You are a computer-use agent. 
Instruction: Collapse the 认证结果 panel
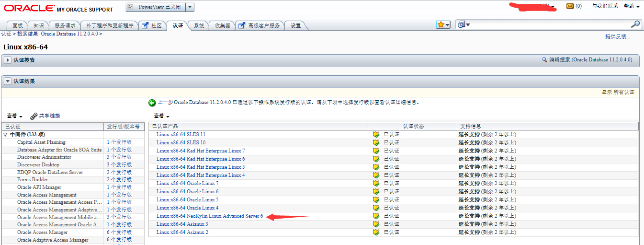(8, 81)
